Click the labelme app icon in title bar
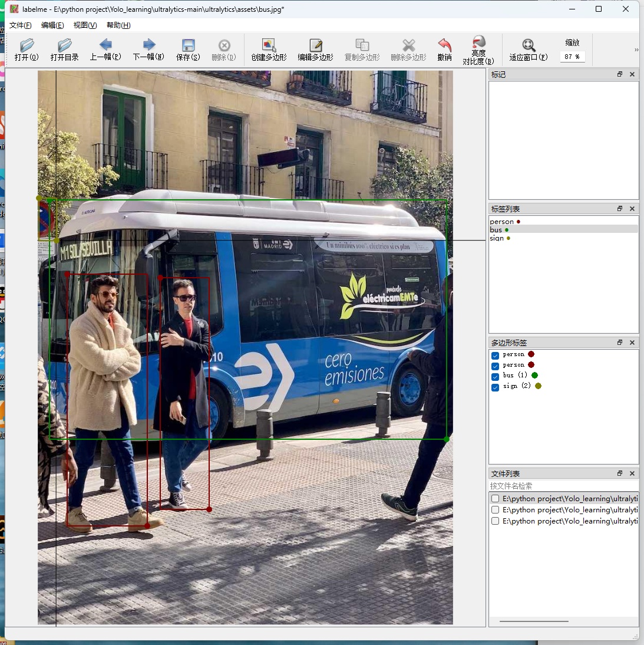The width and height of the screenshot is (644, 645). [x=14, y=9]
